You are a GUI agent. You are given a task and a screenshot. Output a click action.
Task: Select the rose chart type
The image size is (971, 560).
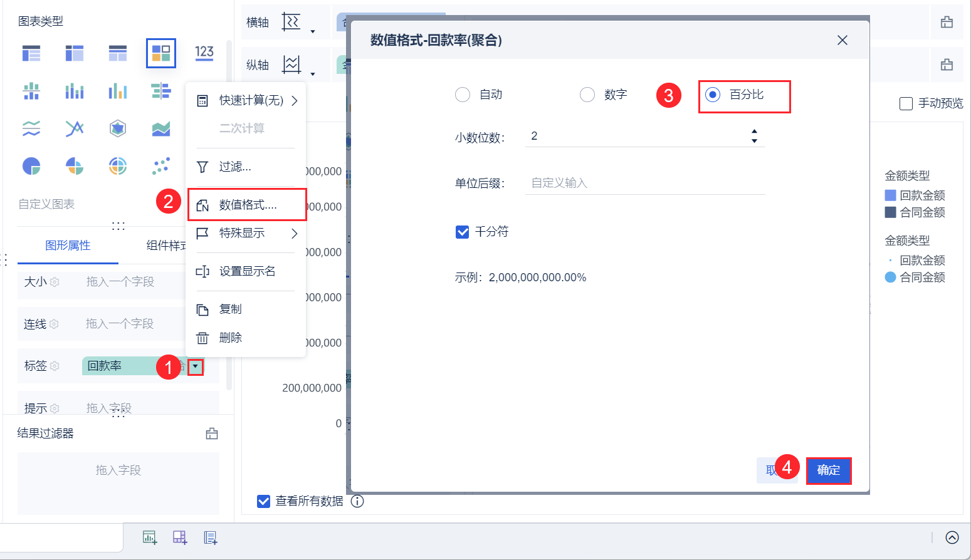point(75,166)
